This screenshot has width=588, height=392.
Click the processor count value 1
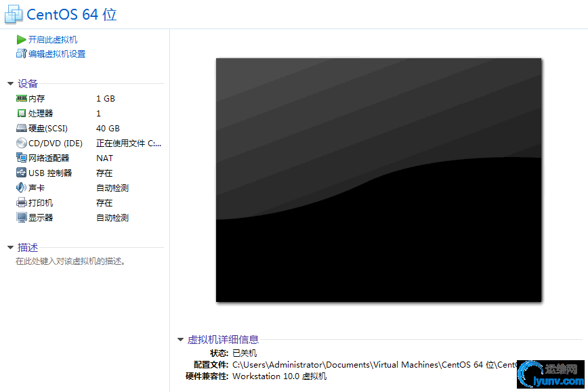pyautogui.click(x=98, y=114)
